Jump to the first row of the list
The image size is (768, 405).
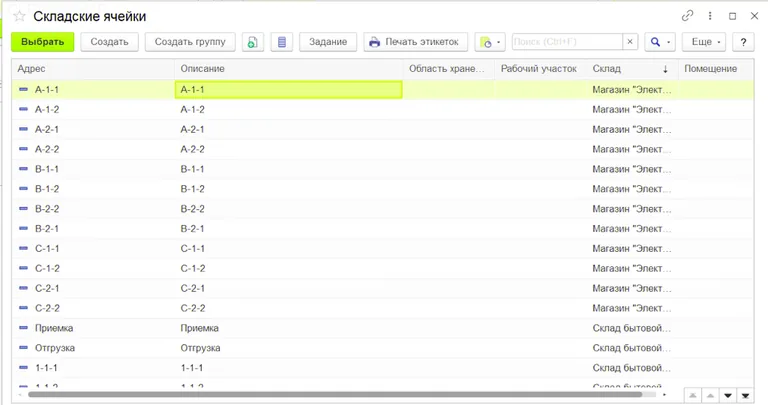[693, 396]
